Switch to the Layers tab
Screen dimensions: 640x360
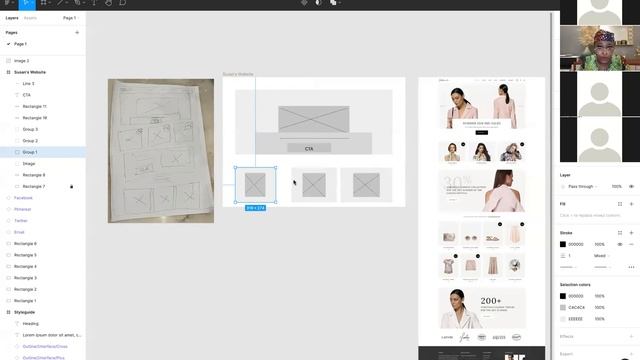[12, 18]
